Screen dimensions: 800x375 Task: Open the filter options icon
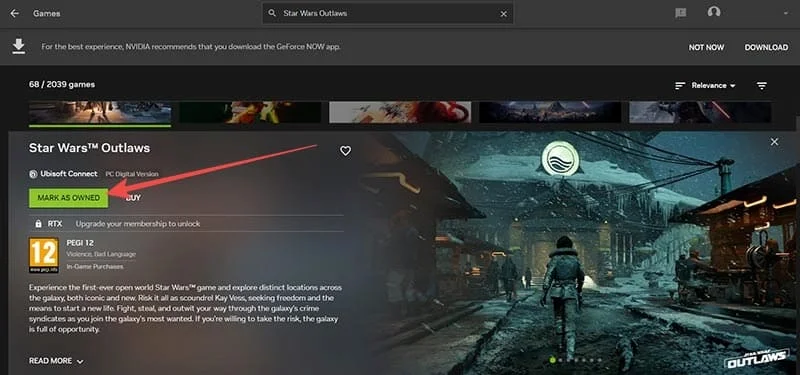pyautogui.click(x=762, y=86)
